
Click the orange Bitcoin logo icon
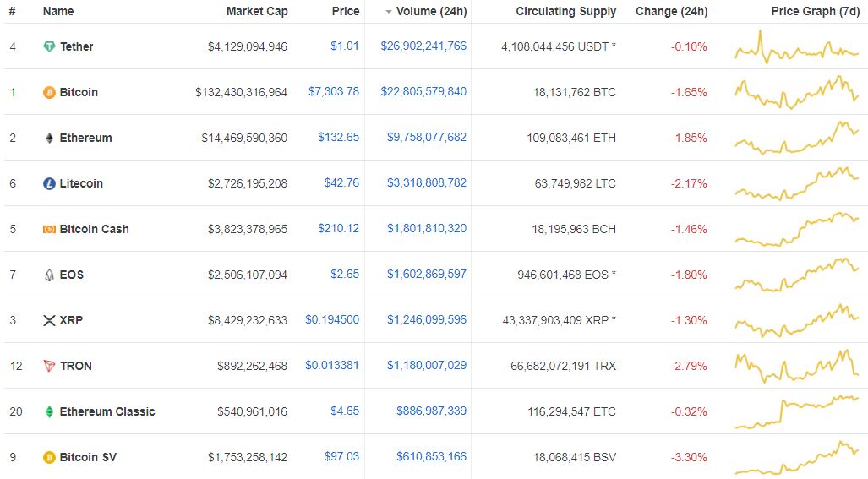[49, 92]
